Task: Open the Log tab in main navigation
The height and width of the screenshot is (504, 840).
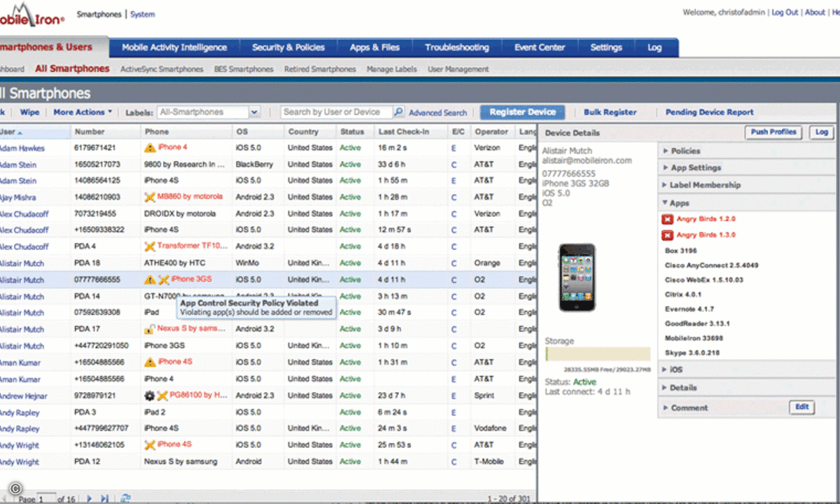Action: point(654,48)
